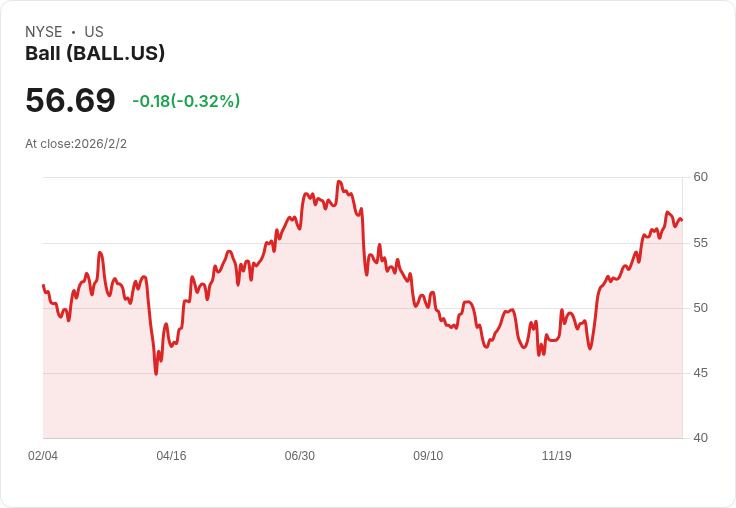Screen dimensions: 736x508
Task: Click the 50 y-axis price label
Action: pos(701,307)
